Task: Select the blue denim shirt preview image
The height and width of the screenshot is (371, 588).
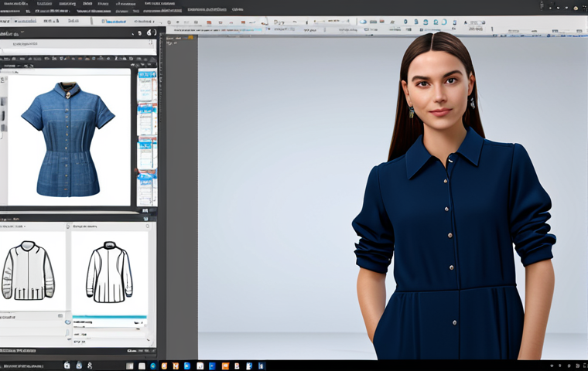Action: (x=69, y=139)
